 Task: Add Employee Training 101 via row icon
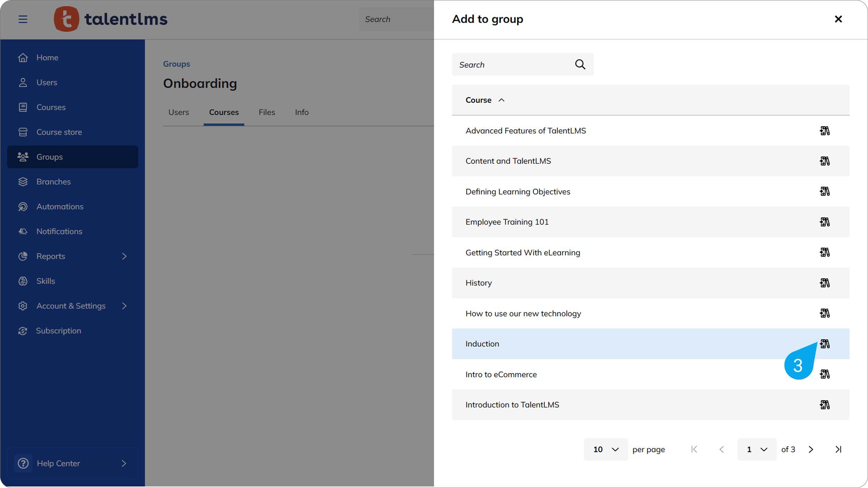(824, 222)
